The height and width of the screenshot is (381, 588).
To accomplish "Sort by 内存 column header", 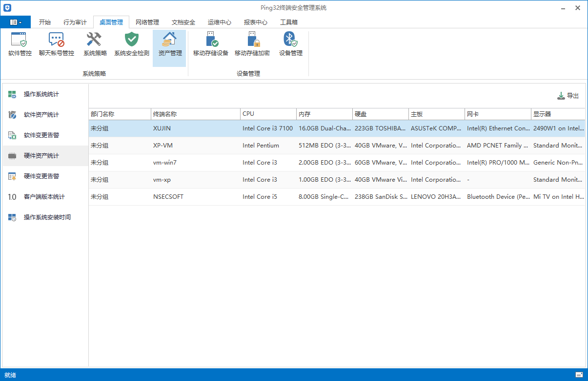I will [324, 114].
